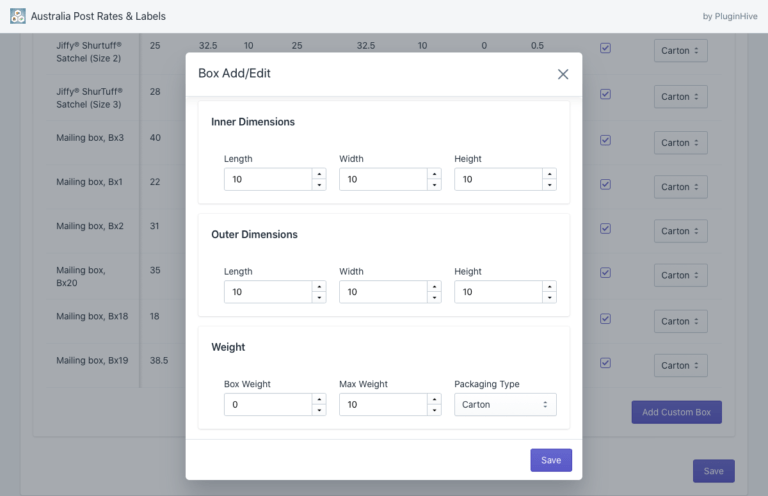
Task: Increase Inner Dimensions Length value
Action: coord(319,174)
